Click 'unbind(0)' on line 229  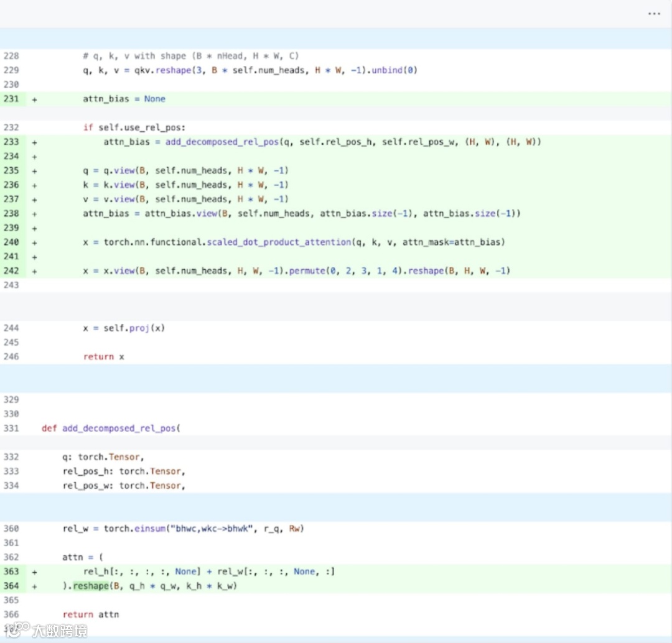[394, 70]
